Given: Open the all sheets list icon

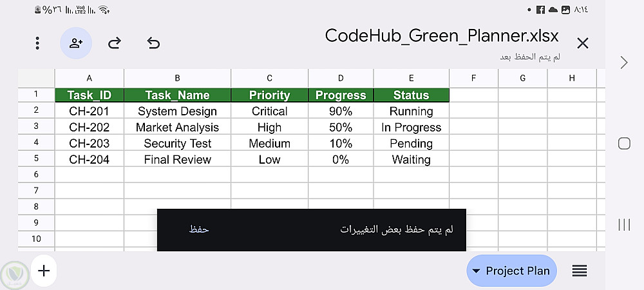Looking at the screenshot, I should 580,271.
